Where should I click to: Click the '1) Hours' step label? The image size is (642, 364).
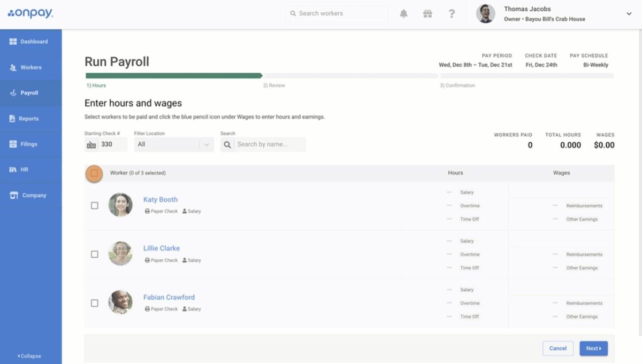point(96,86)
